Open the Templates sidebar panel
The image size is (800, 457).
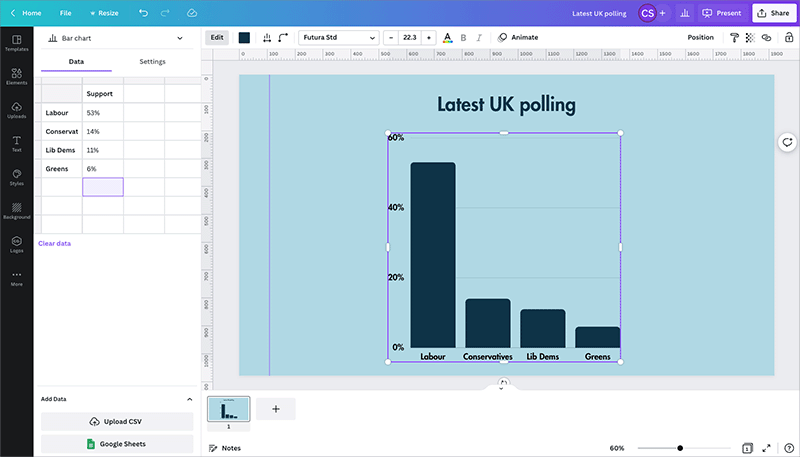point(16,43)
